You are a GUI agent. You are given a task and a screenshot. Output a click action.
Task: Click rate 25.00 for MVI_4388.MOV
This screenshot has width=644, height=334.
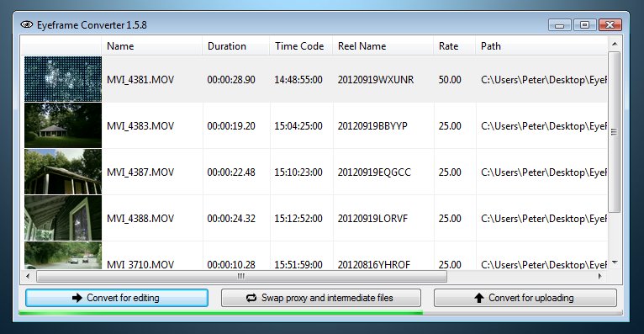pyautogui.click(x=450, y=219)
